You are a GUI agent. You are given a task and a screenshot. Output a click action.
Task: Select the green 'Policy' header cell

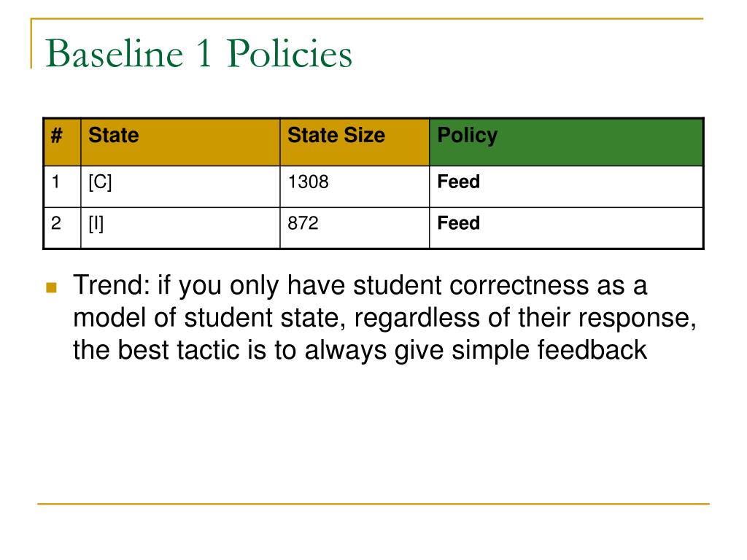point(566,142)
